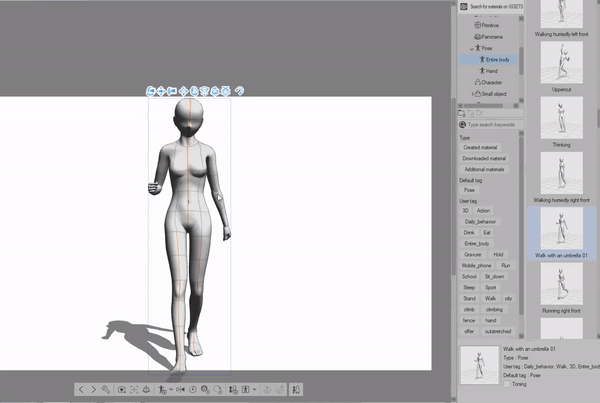The height and width of the screenshot is (403, 600).
Task: Filter by Created material type
Action: coord(480,147)
